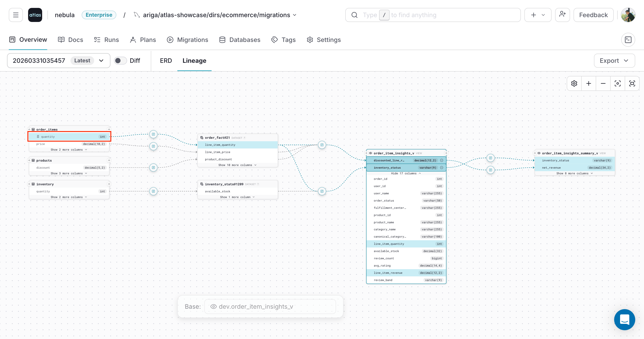The image size is (644, 339).
Task: Open the Migrations section in the navbar
Action: tap(187, 40)
